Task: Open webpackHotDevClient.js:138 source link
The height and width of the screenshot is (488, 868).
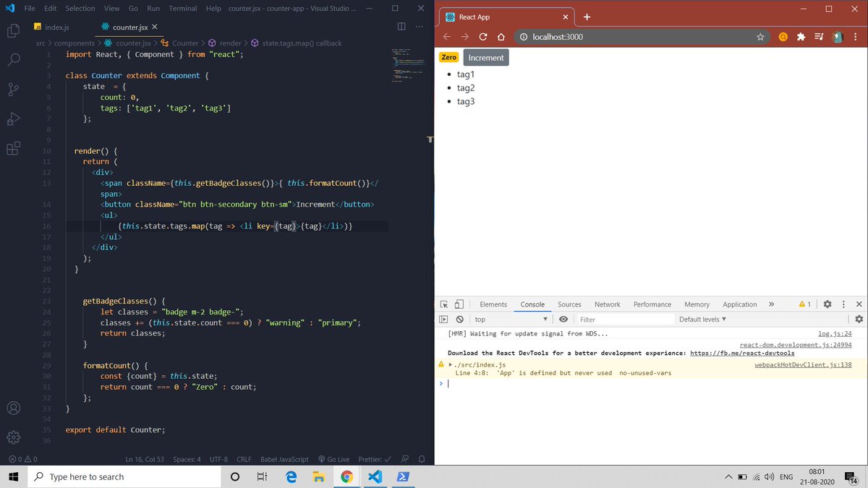Action: [x=803, y=365]
